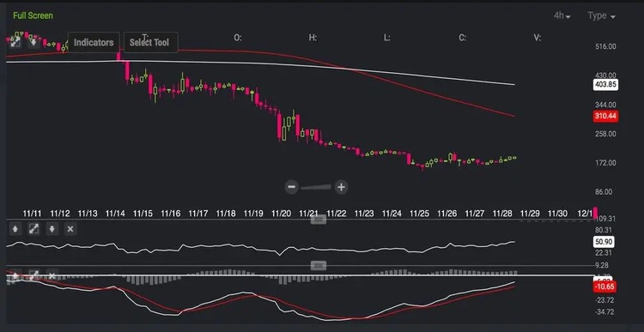Screen dimensions: 644x332
Task: Click the 11/20 date on time axis
Action: point(281,214)
